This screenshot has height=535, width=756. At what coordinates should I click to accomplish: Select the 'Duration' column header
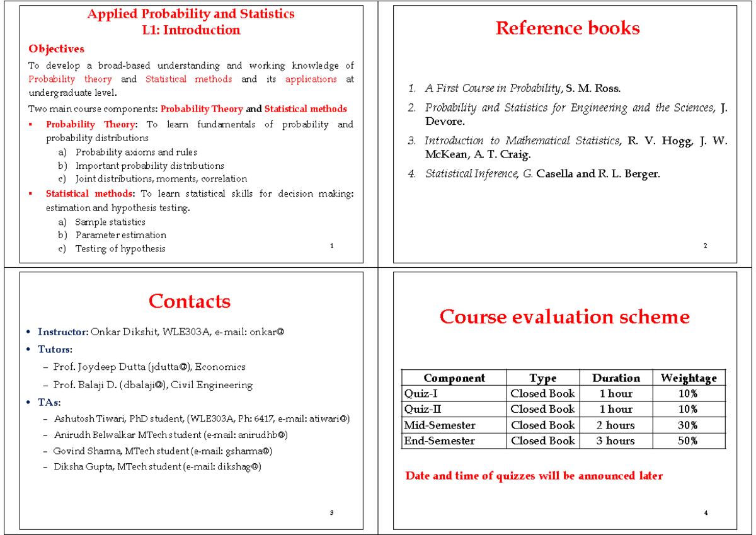coord(616,378)
